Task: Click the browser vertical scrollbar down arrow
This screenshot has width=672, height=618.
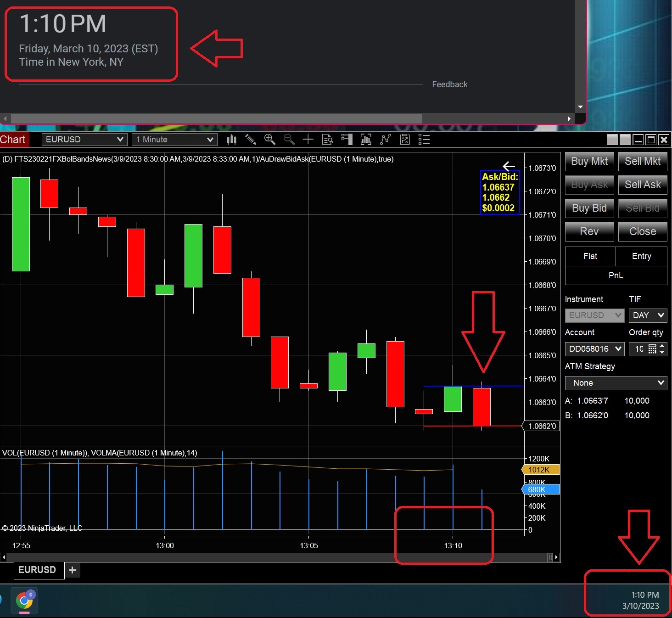Action: point(581,107)
